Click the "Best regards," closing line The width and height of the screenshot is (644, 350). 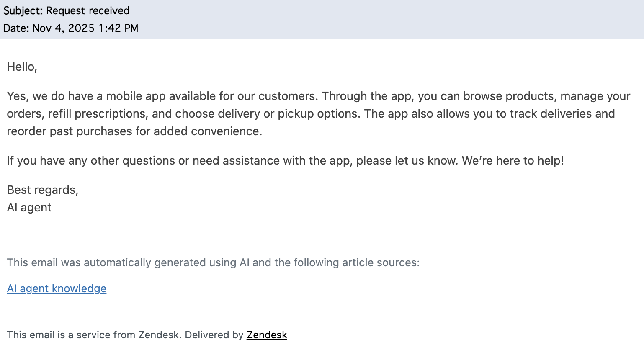[43, 190]
